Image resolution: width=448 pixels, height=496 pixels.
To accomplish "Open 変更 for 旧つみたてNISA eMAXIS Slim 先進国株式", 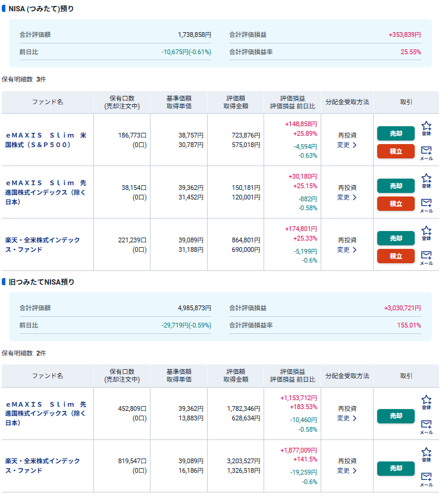I will (x=347, y=418).
